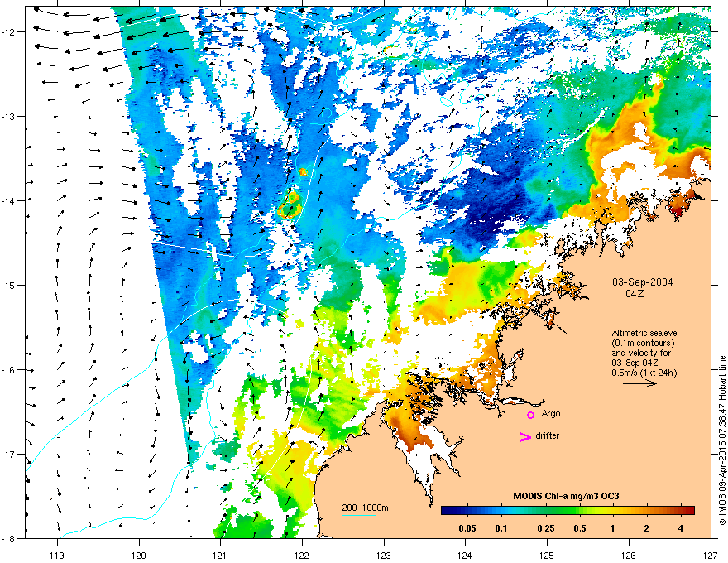The image size is (728, 563).
Task: Click the colorbar value label '2'
Action: (x=646, y=528)
